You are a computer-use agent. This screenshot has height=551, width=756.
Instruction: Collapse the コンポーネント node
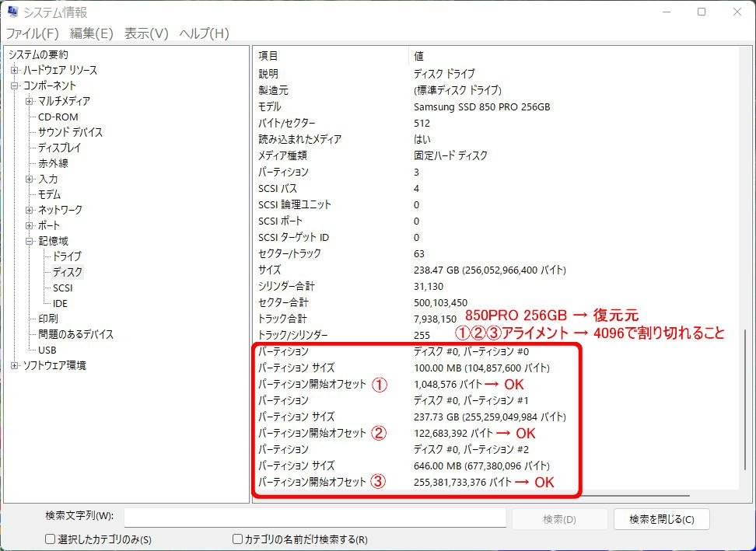pyautogui.click(x=15, y=85)
